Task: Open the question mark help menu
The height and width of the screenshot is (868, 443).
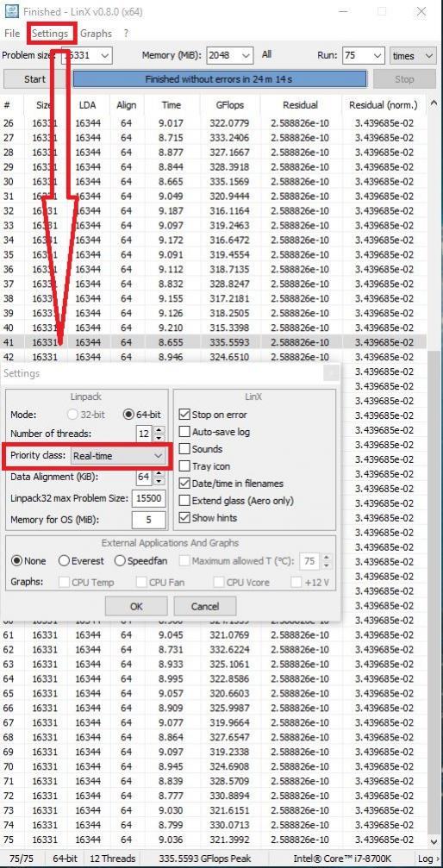Action: coord(126,34)
